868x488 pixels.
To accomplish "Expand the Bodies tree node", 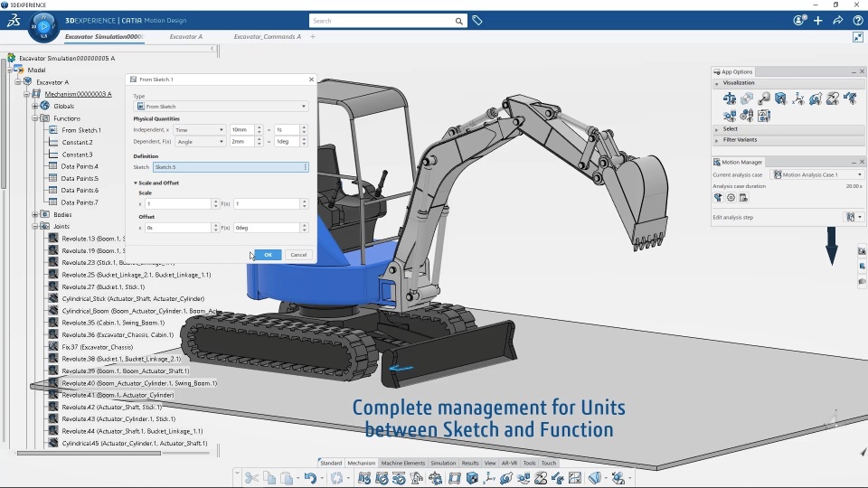I will (35, 215).
